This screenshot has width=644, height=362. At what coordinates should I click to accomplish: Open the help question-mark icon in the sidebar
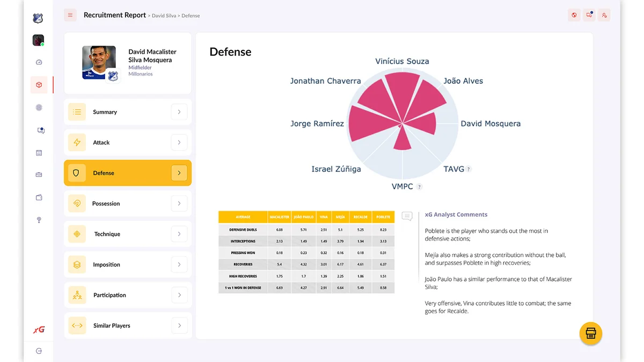point(39,220)
